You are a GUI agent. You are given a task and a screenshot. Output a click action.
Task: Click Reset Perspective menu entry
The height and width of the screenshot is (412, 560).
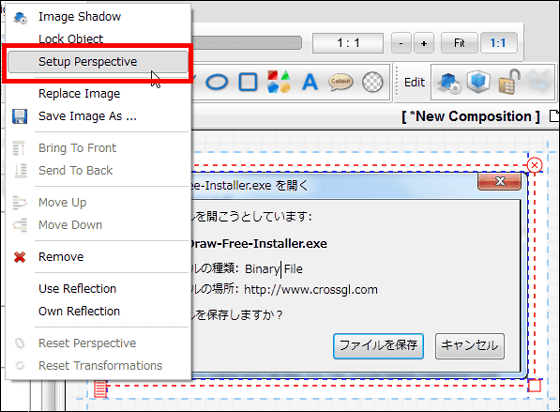click(98, 343)
